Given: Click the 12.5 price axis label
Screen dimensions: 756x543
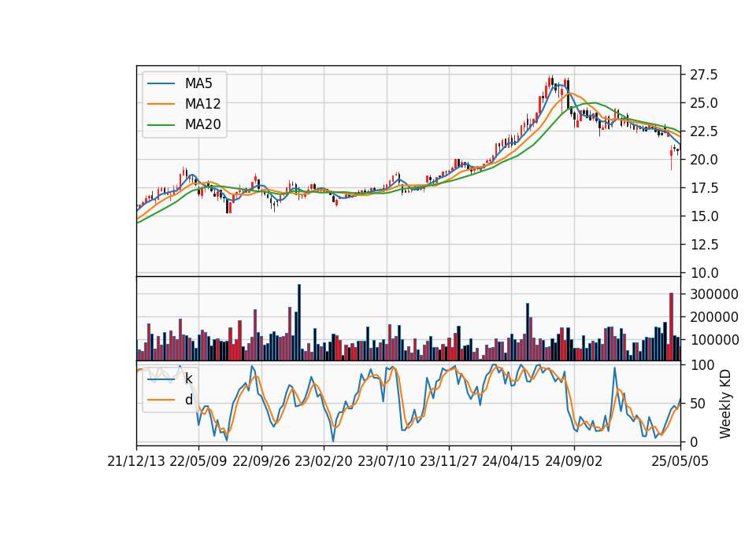Looking at the screenshot, I should tap(703, 244).
